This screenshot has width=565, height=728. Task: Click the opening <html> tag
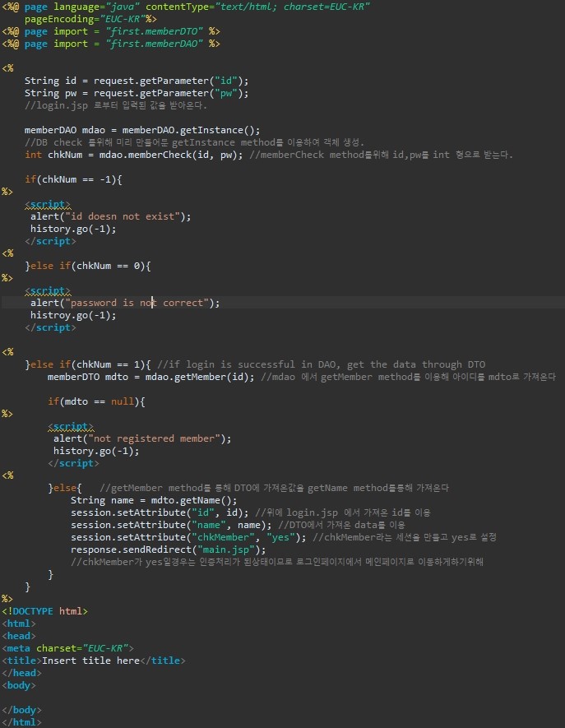pyautogui.click(x=19, y=624)
